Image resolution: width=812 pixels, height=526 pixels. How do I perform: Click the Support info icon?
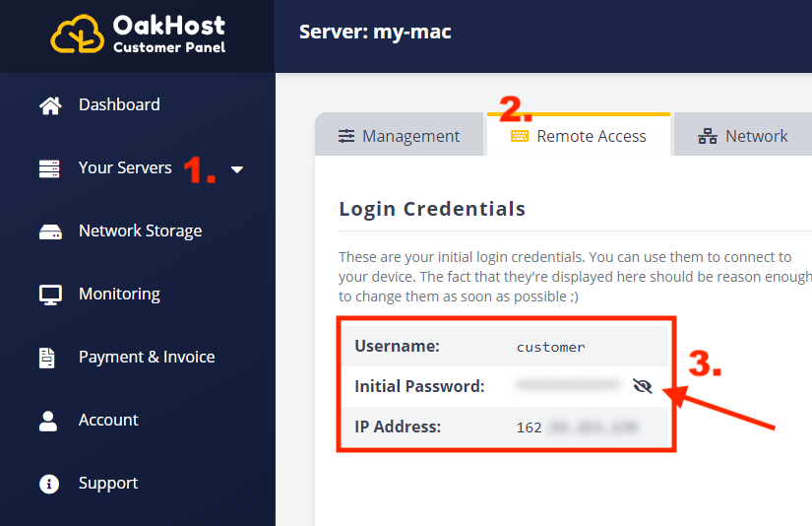tap(48, 484)
